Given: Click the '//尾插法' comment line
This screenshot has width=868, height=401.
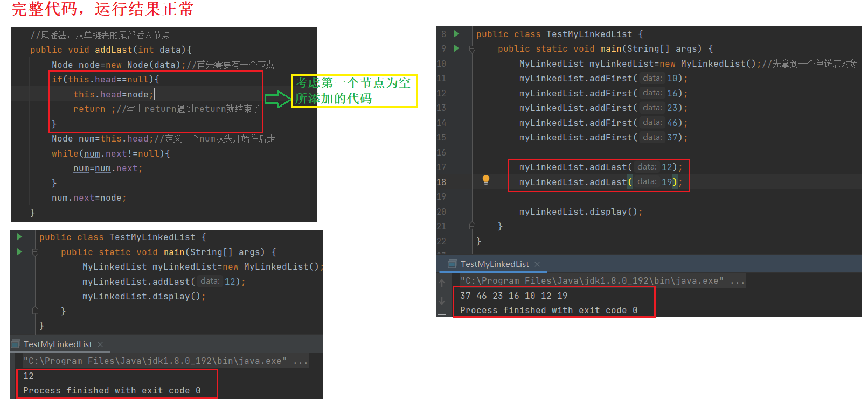Looking at the screenshot, I should click(x=100, y=35).
